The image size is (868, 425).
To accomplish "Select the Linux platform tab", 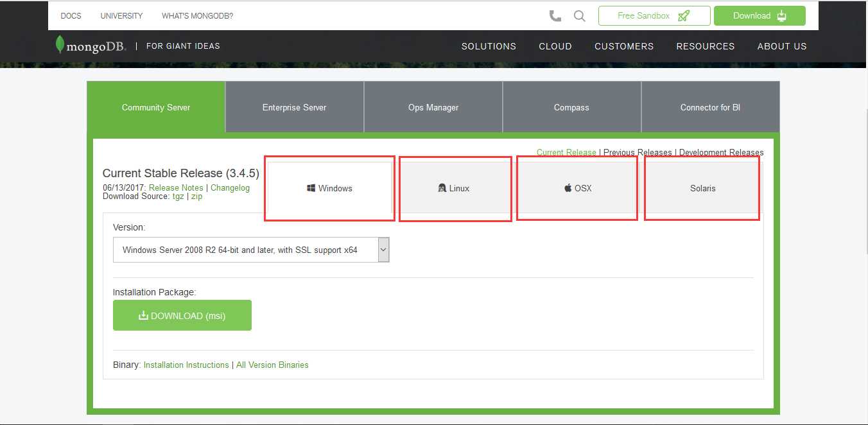I will pyautogui.click(x=454, y=188).
